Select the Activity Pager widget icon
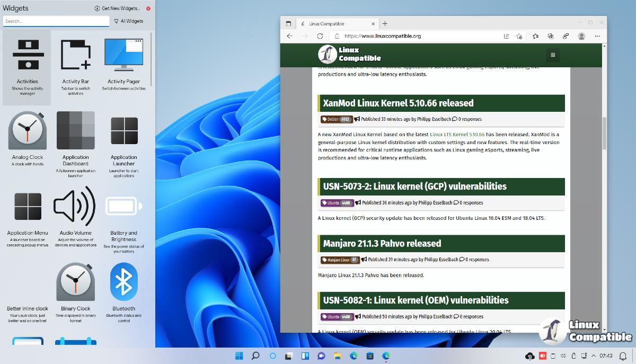Image resolution: width=636 pixels, height=364 pixels. click(123, 55)
